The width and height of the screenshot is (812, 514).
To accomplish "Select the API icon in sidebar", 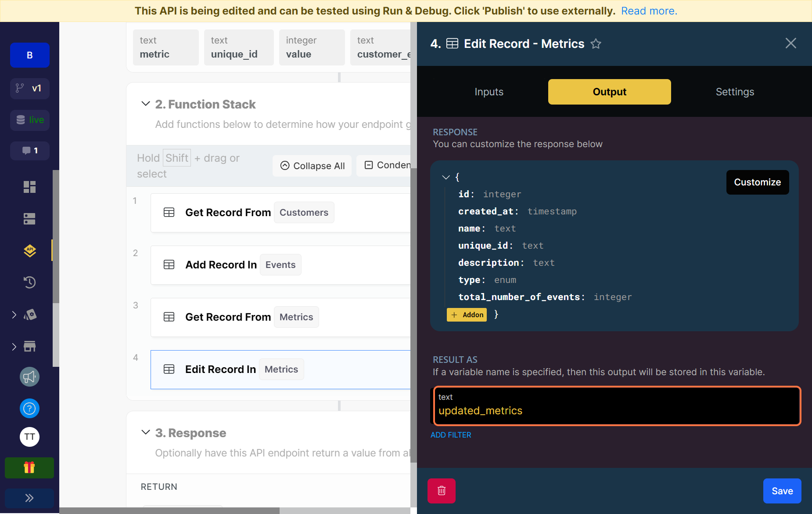I will 29,250.
